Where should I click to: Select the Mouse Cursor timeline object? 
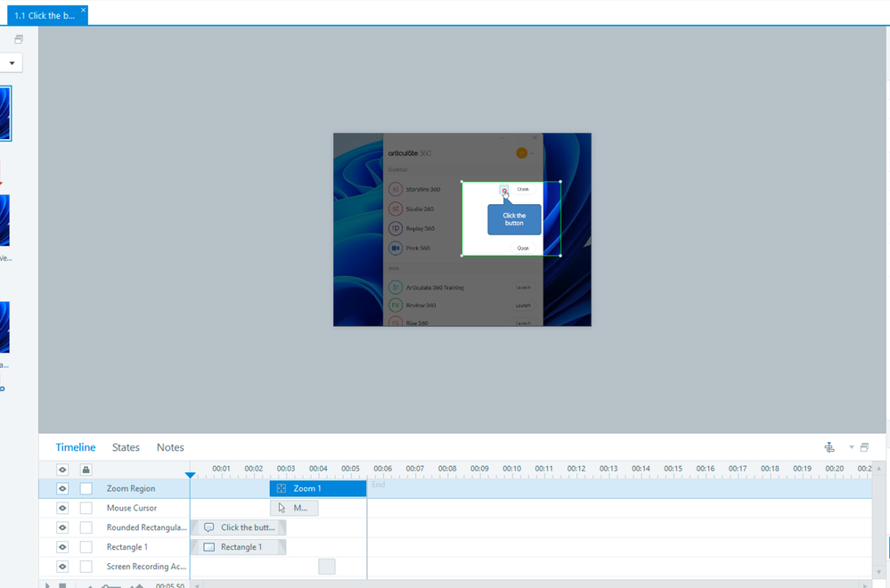coord(294,508)
